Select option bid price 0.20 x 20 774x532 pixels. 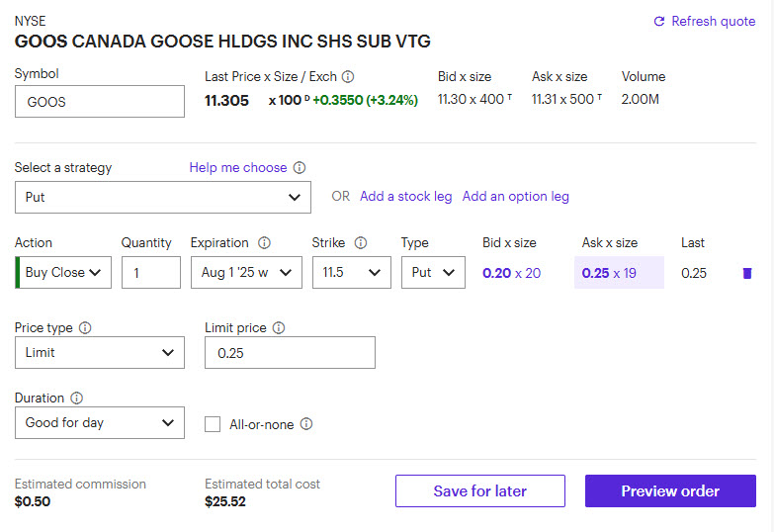click(x=511, y=273)
